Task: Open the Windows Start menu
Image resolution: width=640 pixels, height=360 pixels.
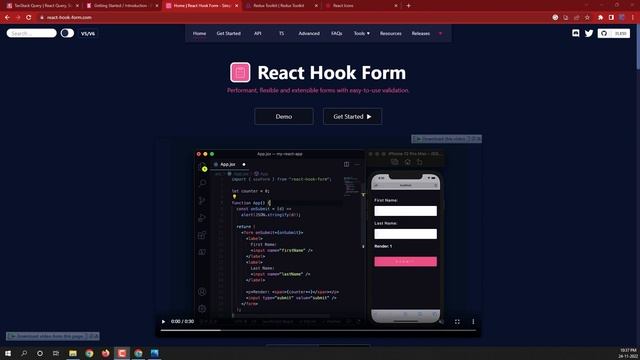Action: tap(8, 353)
